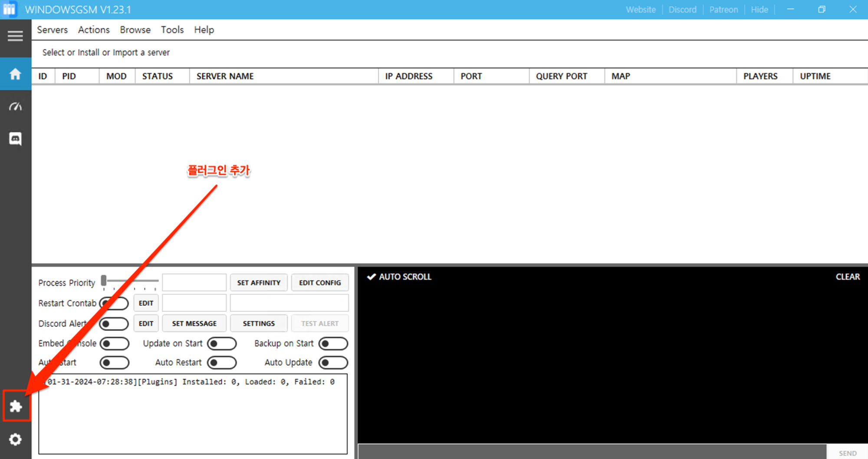Sort by the PORT column header
Viewport: 868px width, 459px height.
491,76
